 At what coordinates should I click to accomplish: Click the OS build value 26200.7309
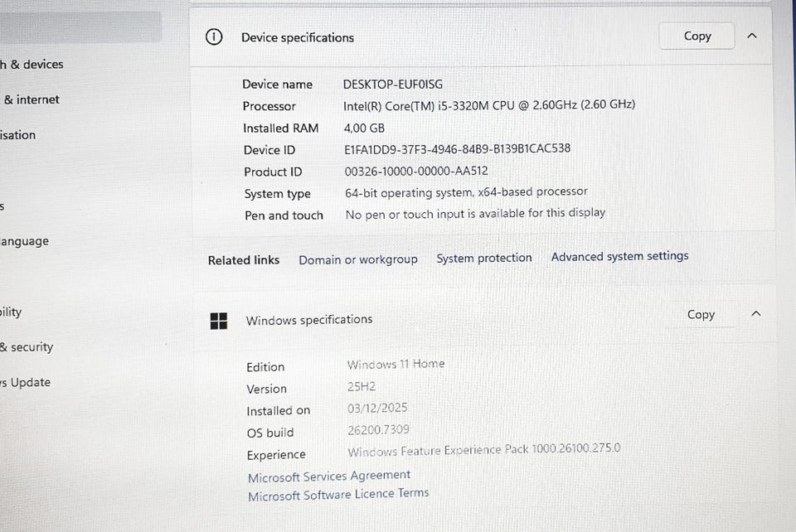pos(378,430)
